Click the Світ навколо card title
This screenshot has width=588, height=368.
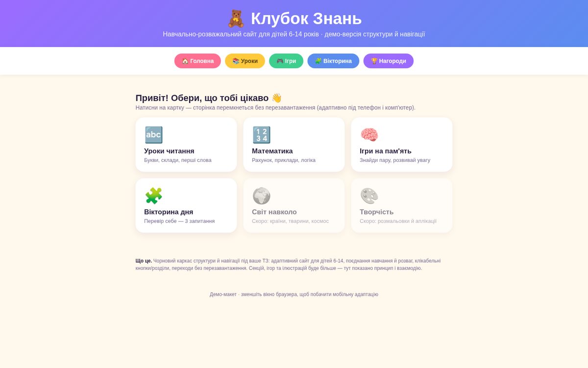pyautogui.click(x=274, y=212)
